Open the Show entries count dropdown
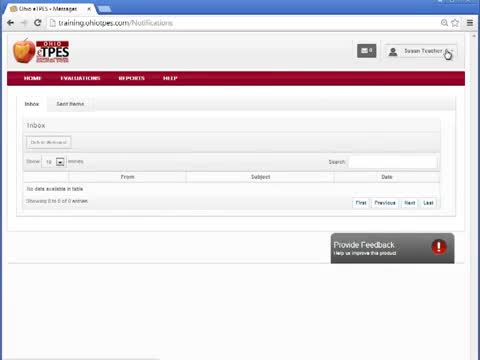 pos(53,162)
